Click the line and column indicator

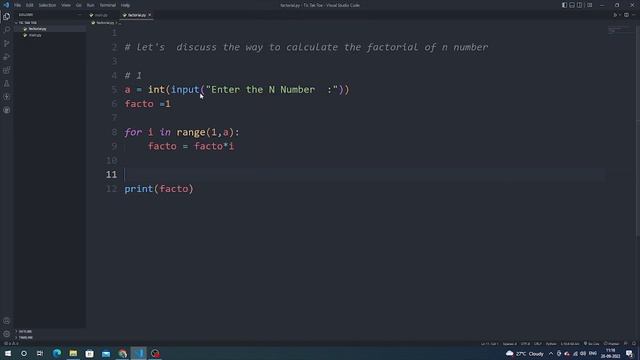click(x=489, y=344)
